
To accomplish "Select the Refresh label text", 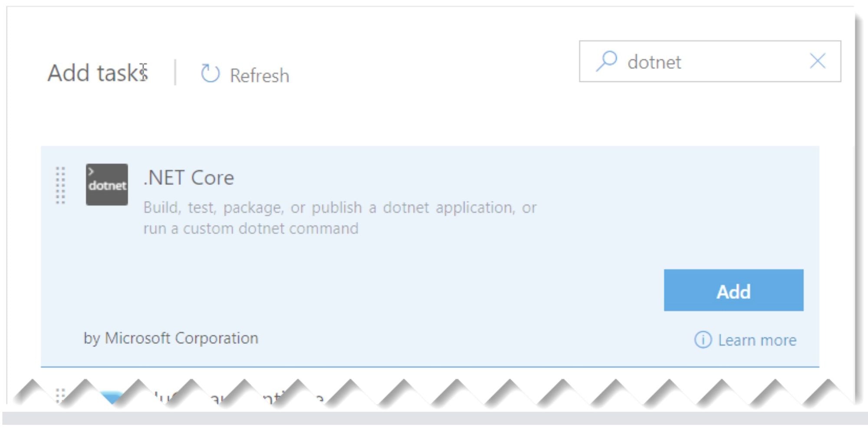I will (x=259, y=75).
